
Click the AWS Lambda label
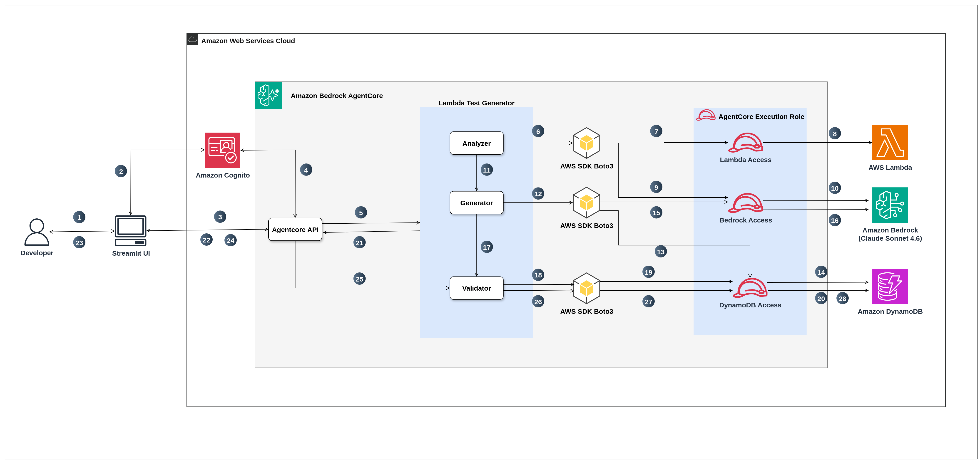point(890,167)
